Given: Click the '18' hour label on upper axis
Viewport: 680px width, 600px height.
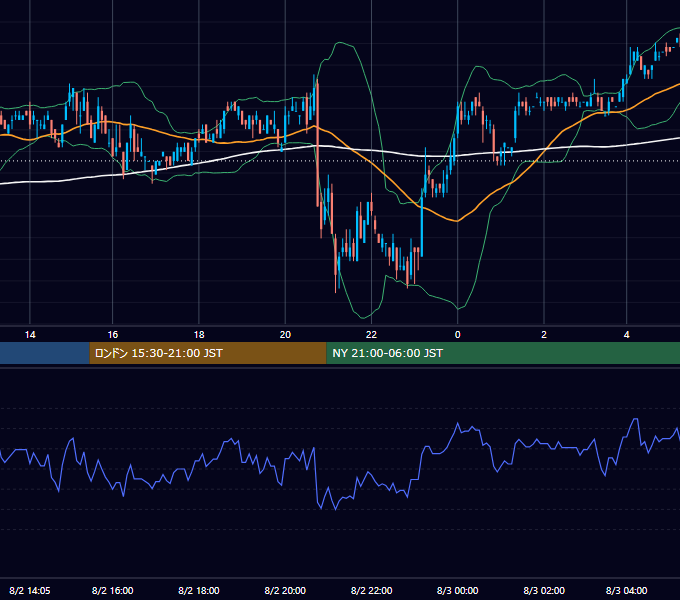Looking at the screenshot, I should click(x=199, y=335).
